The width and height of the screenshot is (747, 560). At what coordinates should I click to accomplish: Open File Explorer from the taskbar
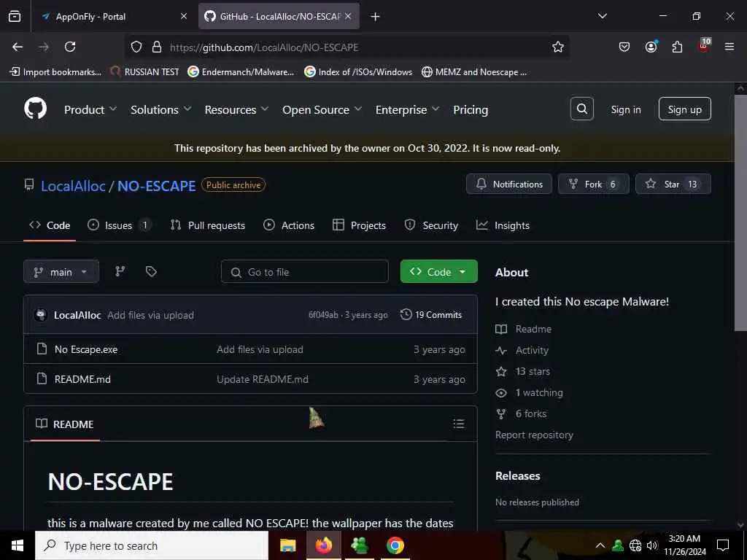click(287, 545)
